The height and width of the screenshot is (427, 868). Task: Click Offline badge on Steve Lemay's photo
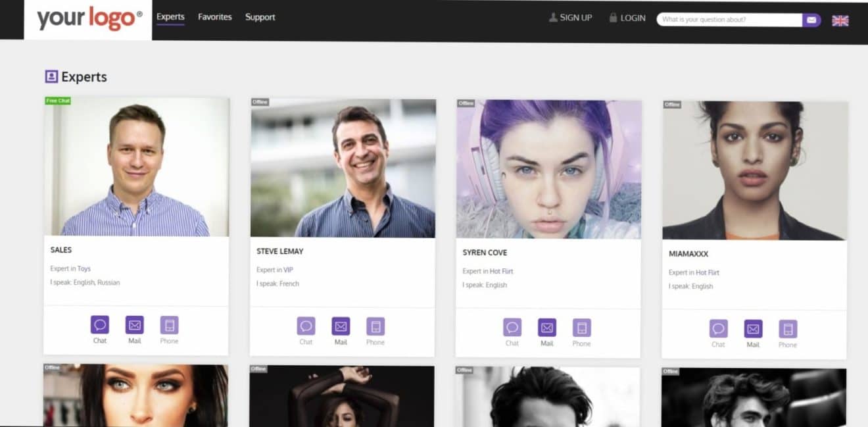[x=260, y=102]
